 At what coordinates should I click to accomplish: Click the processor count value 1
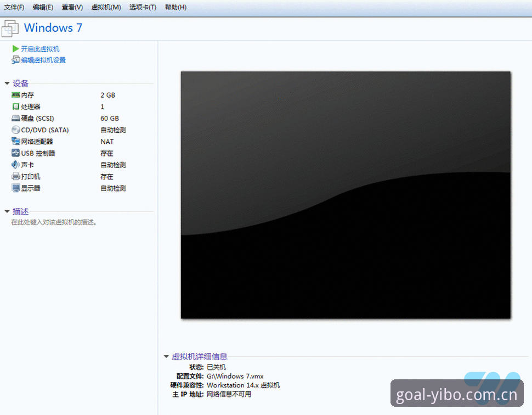pyautogui.click(x=102, y=106)
